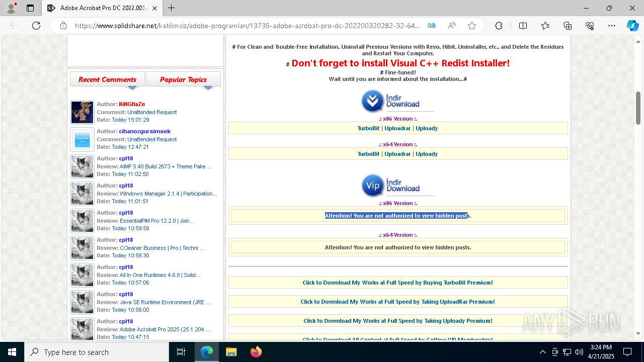
Task: View site information lock icon
Action: pos(63,26)
